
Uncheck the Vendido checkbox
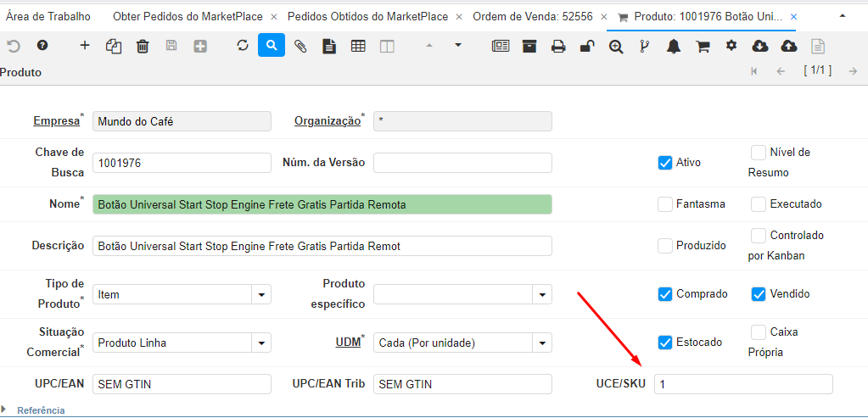click(759, 294)
